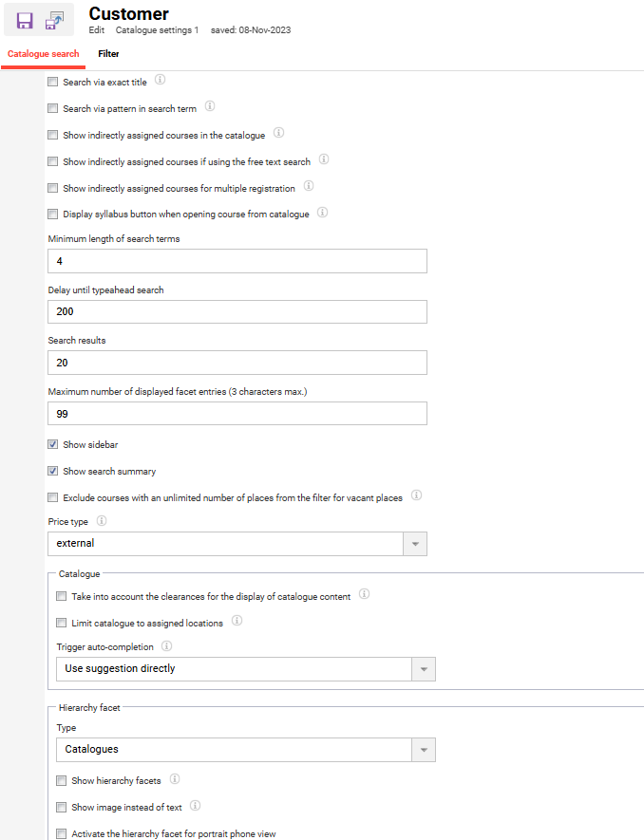
Task: Switch to the Filter tab
Action: [107, 54]
